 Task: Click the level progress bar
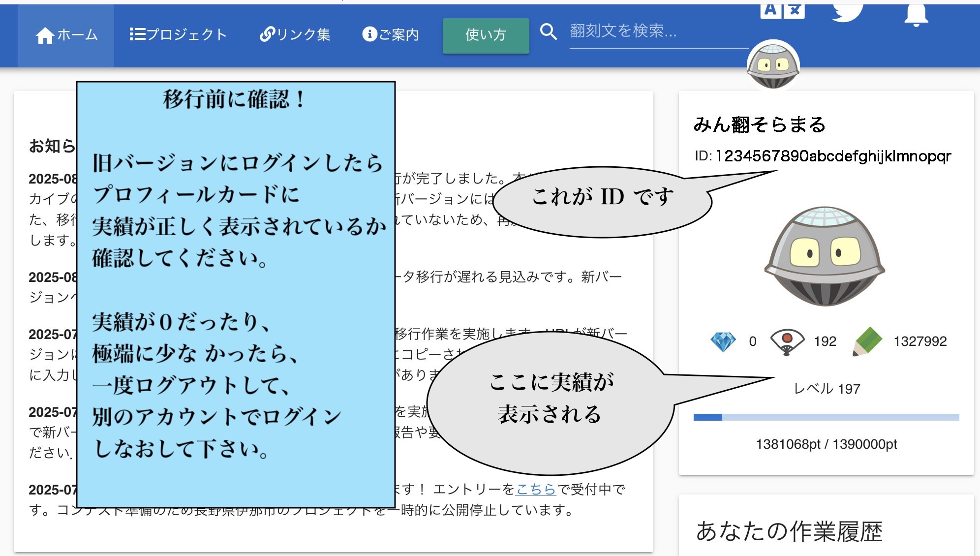[826, 417]
